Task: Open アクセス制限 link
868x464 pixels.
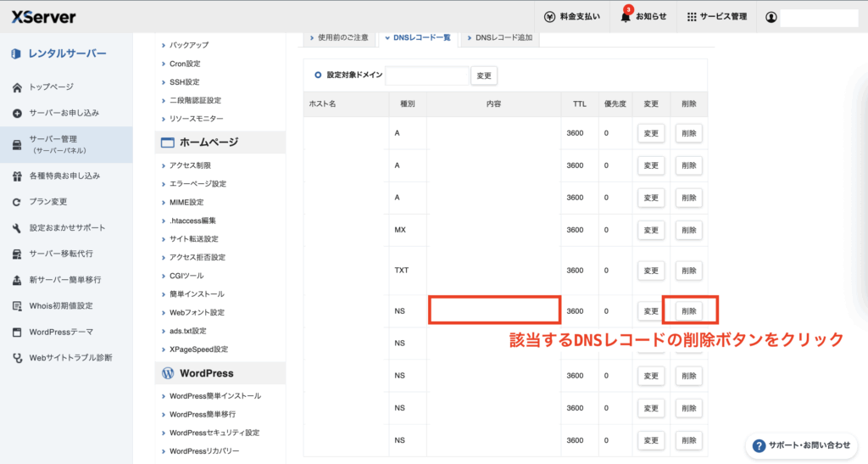Action: tap(190, 165)
